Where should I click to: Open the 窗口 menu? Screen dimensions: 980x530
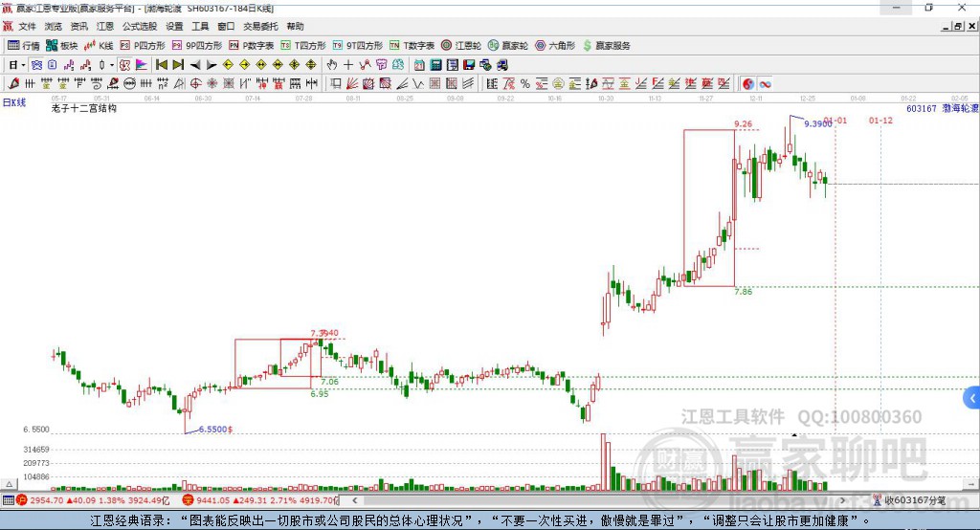click(226, 26)
